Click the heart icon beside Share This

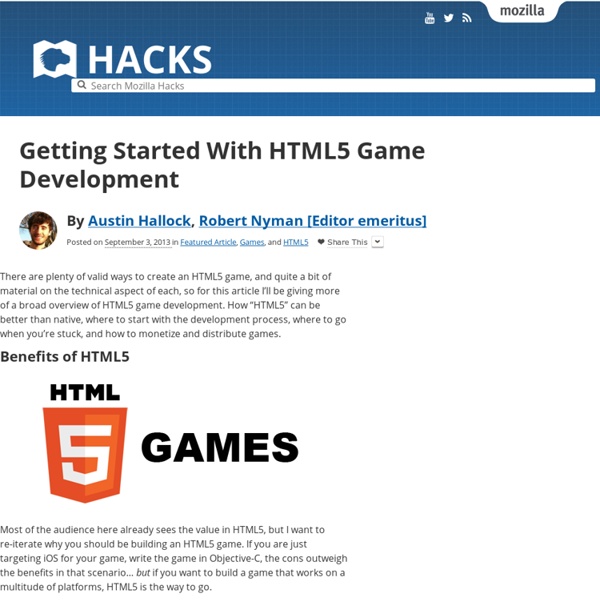pos(321,241)
